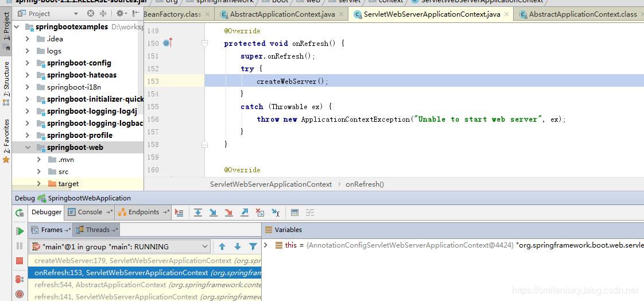Expand the 'this' variable node
This screenshot has width=644, height=301.
266,245
